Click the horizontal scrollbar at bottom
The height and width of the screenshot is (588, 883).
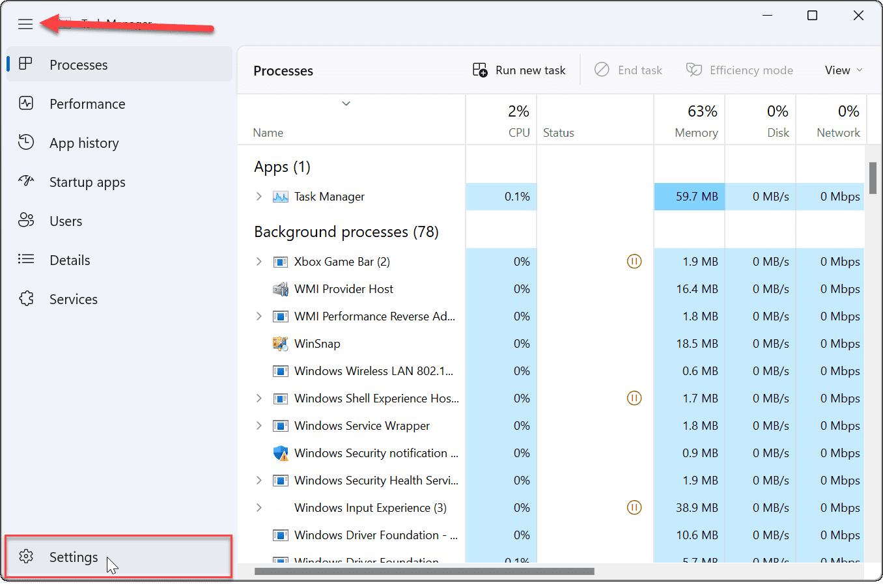coord(424,572)
